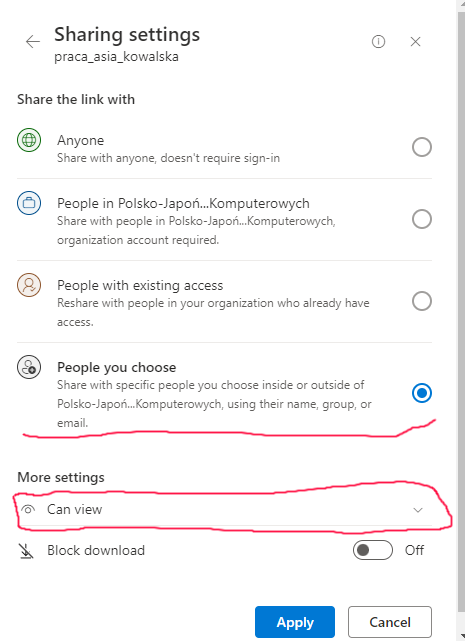Click the Apply button
Viewport: 465px width, 641px height.
click(295, 622)
